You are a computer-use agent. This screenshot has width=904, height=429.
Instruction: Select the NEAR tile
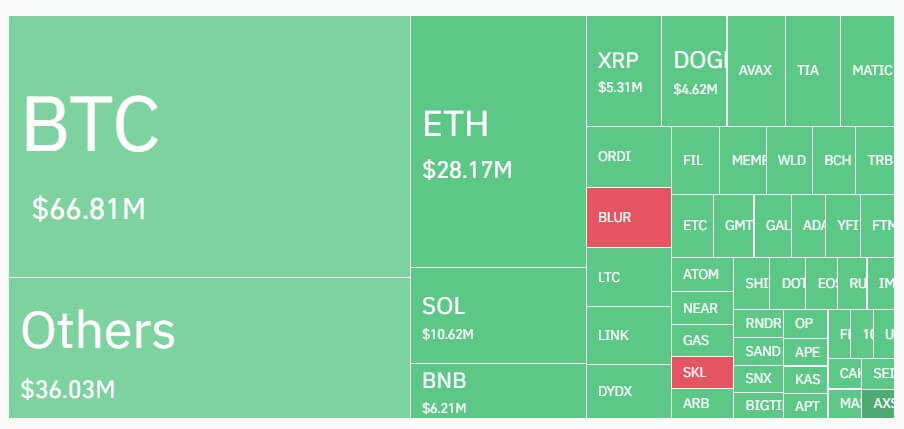(x=701, y=309)
